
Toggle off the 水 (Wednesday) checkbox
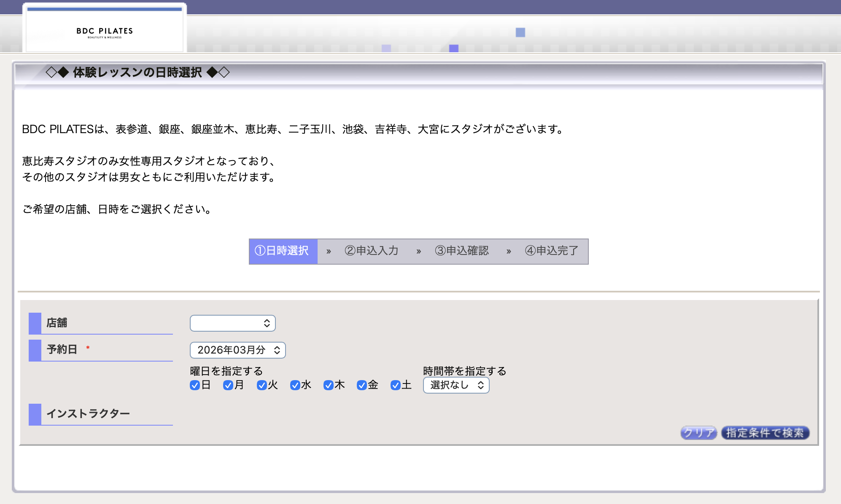point(295,385)
